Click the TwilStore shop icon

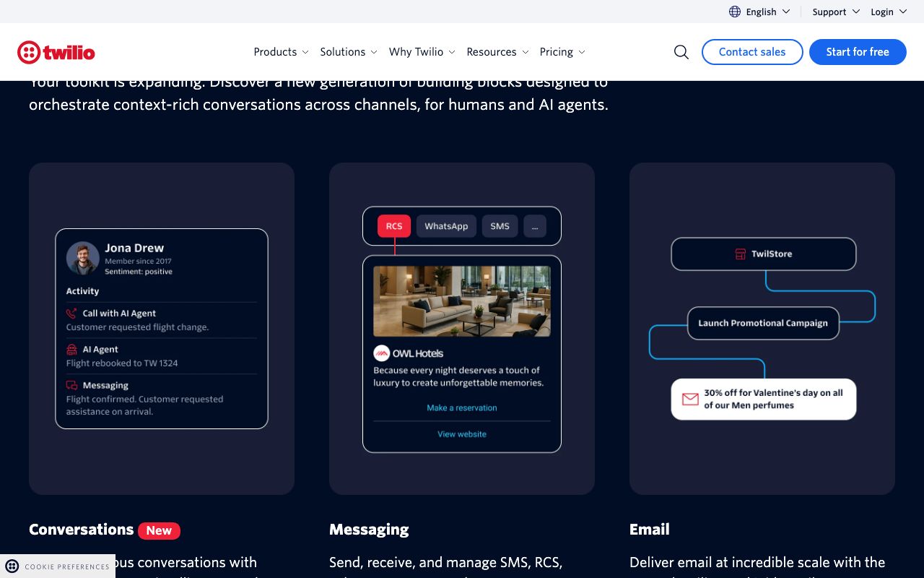click(740, 254)
